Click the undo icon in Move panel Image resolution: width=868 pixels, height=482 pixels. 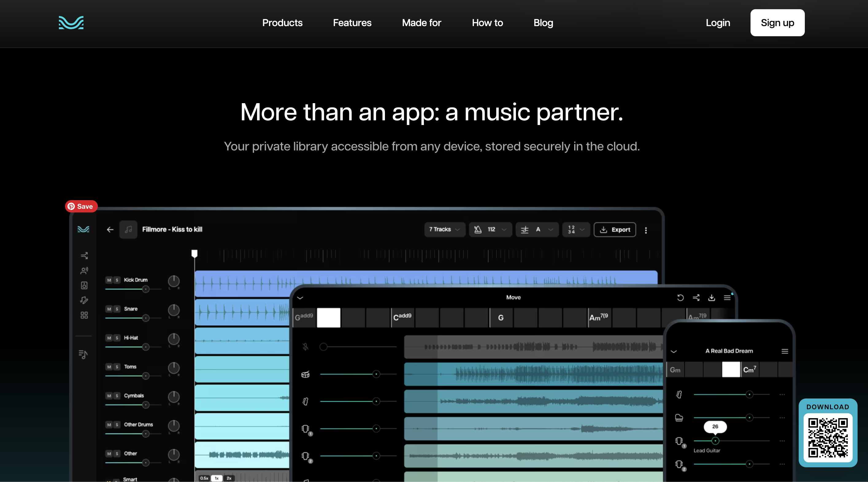(x=680, y=297)
